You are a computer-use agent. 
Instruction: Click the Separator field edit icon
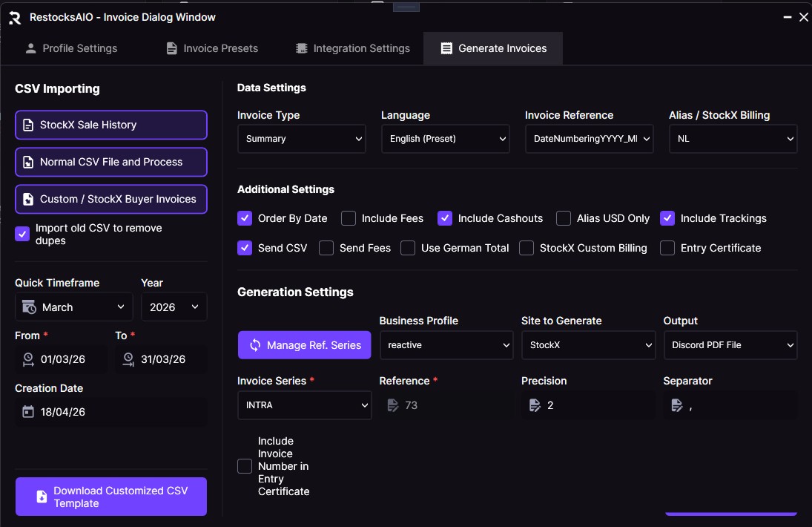676,405
